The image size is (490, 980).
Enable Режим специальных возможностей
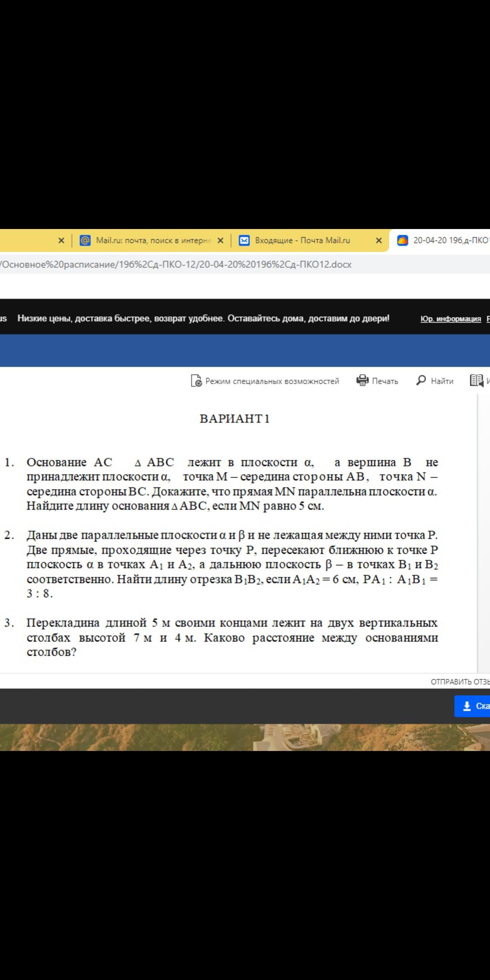pyautogui.click(x=265, y=381)
